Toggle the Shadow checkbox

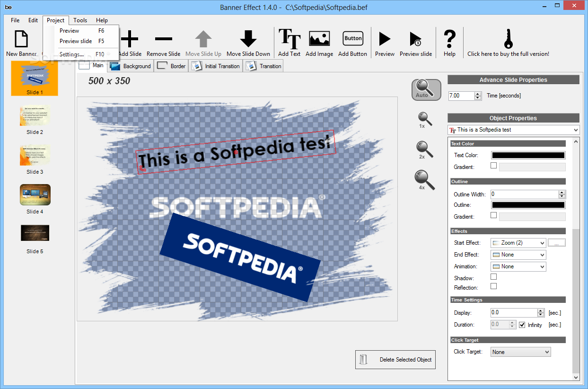[x=494, y=277]
